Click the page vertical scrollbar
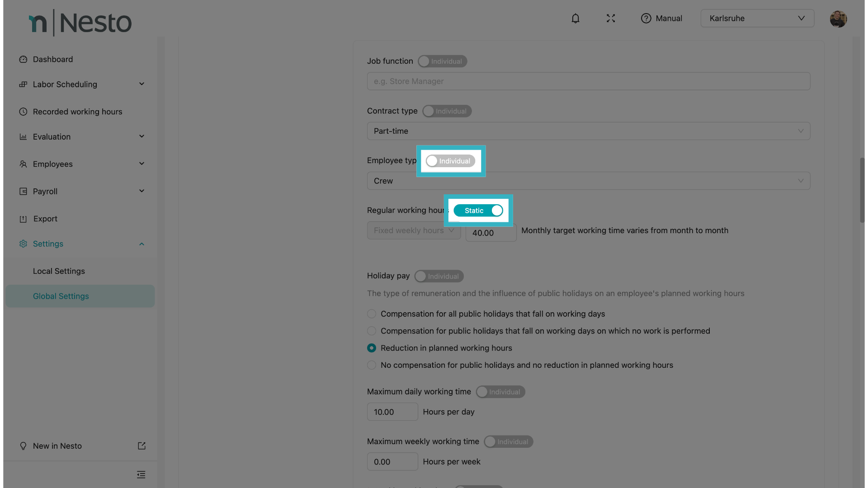Viewport: 868px width, 488px height. coord(862,190)
